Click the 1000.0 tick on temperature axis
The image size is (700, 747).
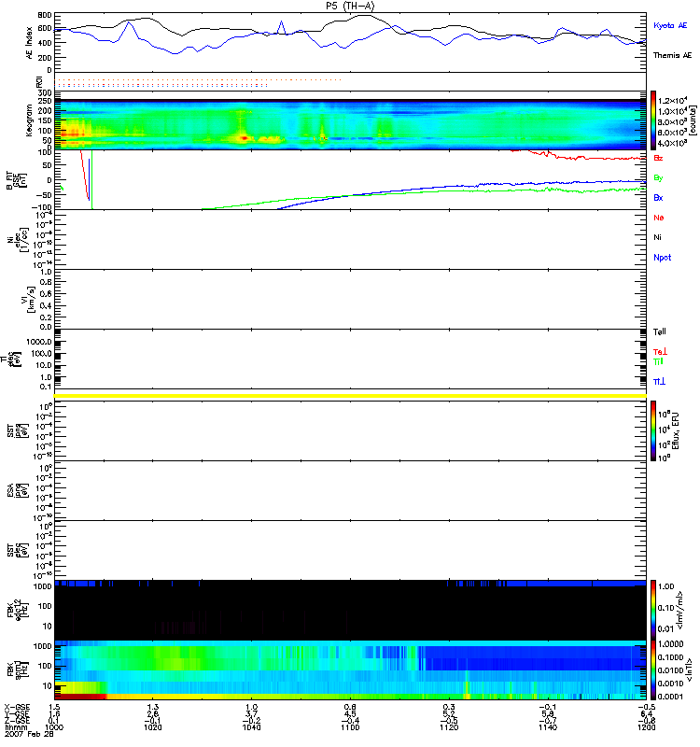coord(39,342)
